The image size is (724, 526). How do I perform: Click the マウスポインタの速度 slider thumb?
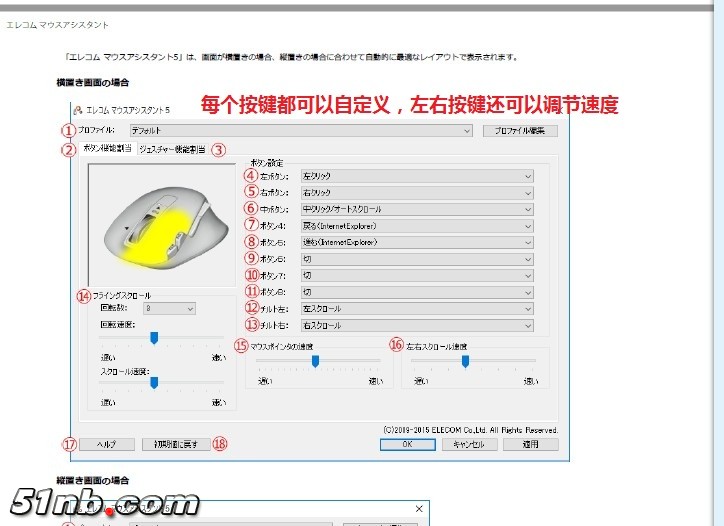click(x=315, y=361)
